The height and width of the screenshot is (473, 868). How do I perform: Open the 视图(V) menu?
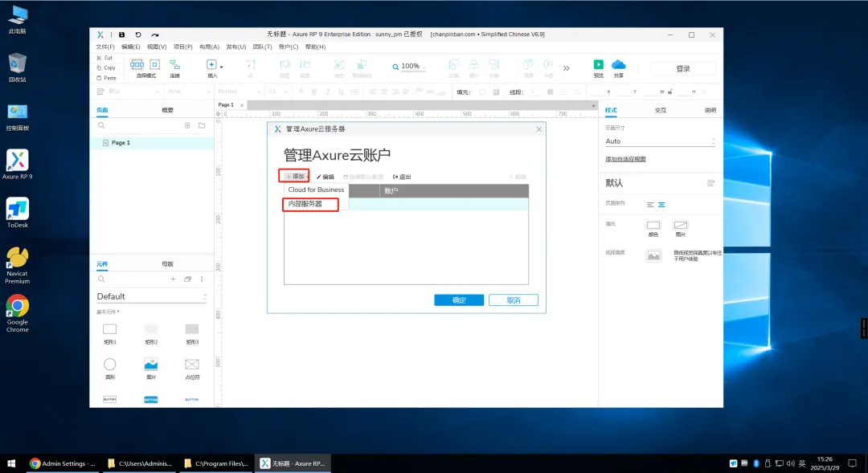(x=157, y=47)
